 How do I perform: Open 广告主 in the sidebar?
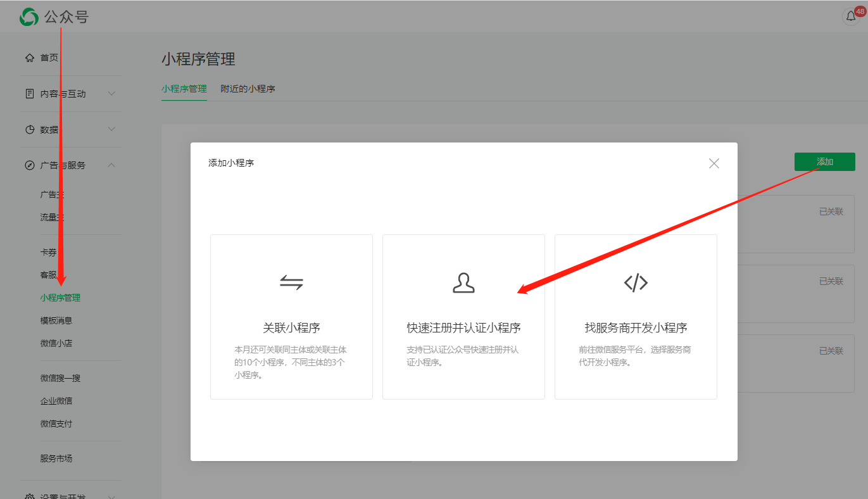coord(52,194)
